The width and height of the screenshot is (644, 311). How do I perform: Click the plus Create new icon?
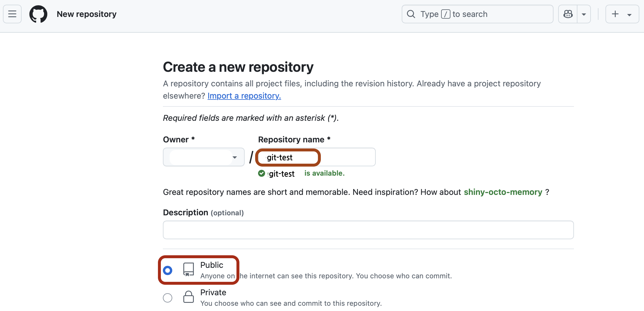pos(615,14)
